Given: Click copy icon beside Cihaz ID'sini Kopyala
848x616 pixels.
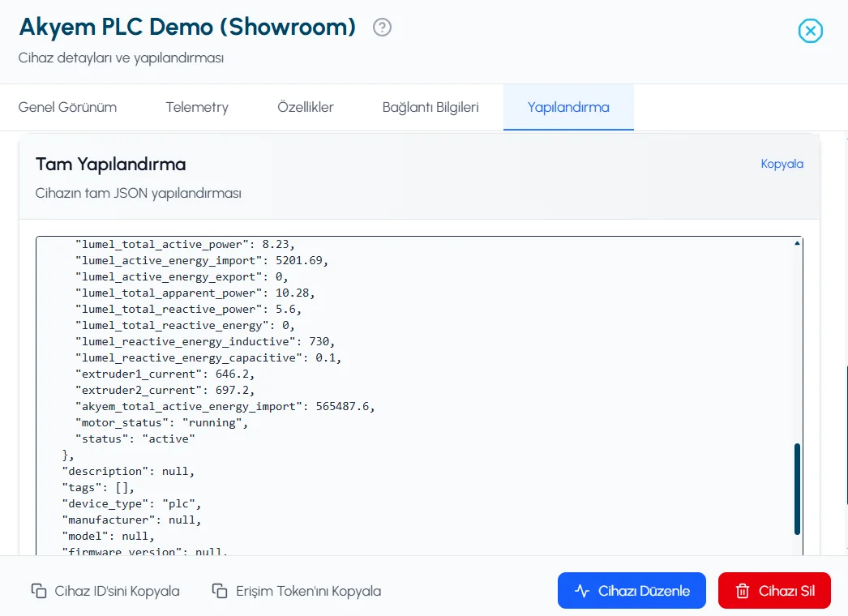Looking at the screenshot, I should pos(39,591).
